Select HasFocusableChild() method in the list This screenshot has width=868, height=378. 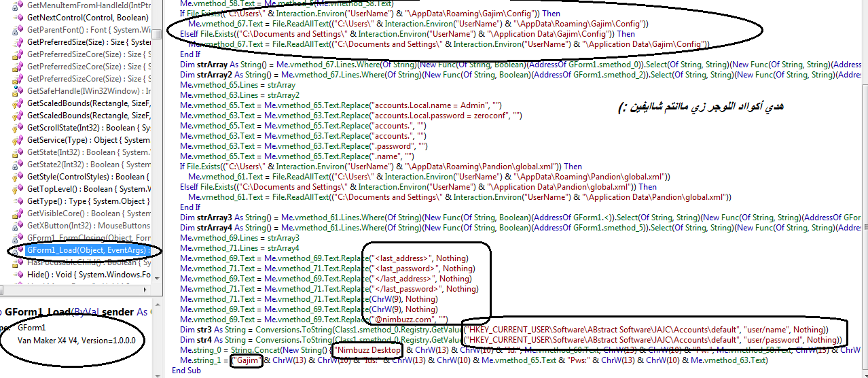click(88, 262)
